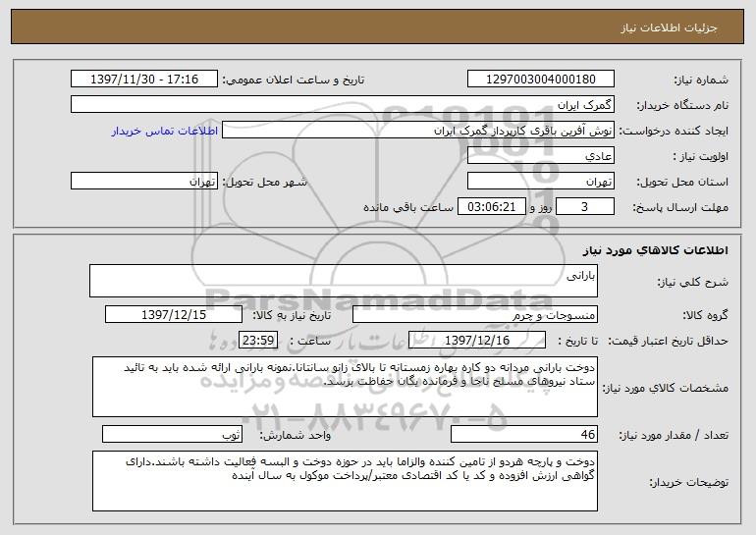
Task: Click the priority field عادي
Action: point(540,155)
